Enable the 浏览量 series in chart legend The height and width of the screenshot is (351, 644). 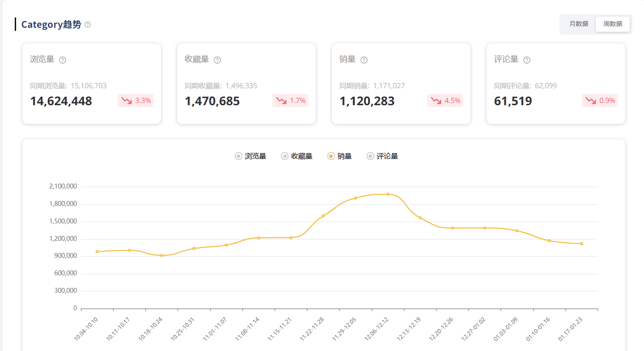tap(250, 156)
